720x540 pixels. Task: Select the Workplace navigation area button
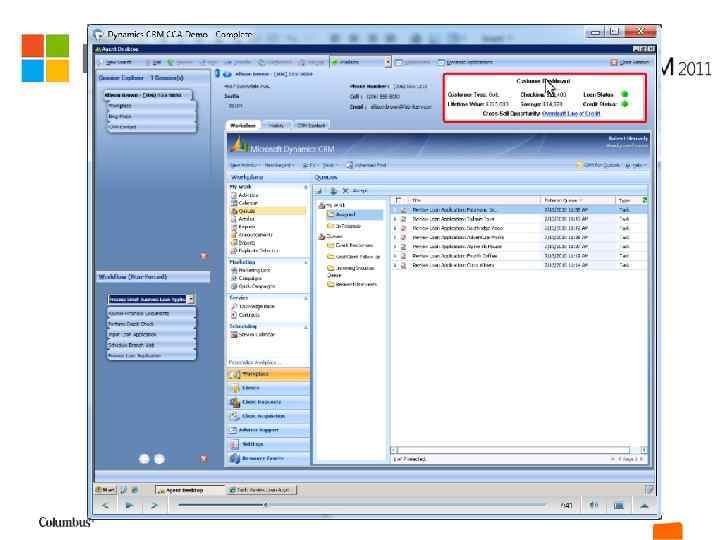[x=268, y=374]
